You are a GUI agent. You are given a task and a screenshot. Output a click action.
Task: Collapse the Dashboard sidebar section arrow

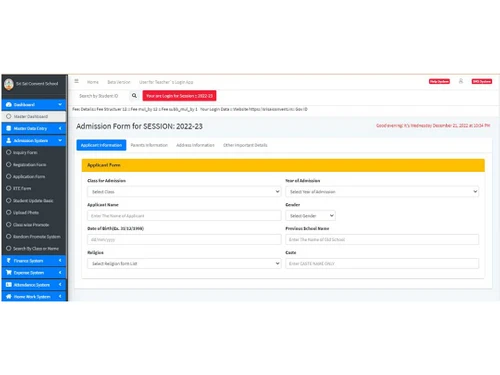click(60, 105)
